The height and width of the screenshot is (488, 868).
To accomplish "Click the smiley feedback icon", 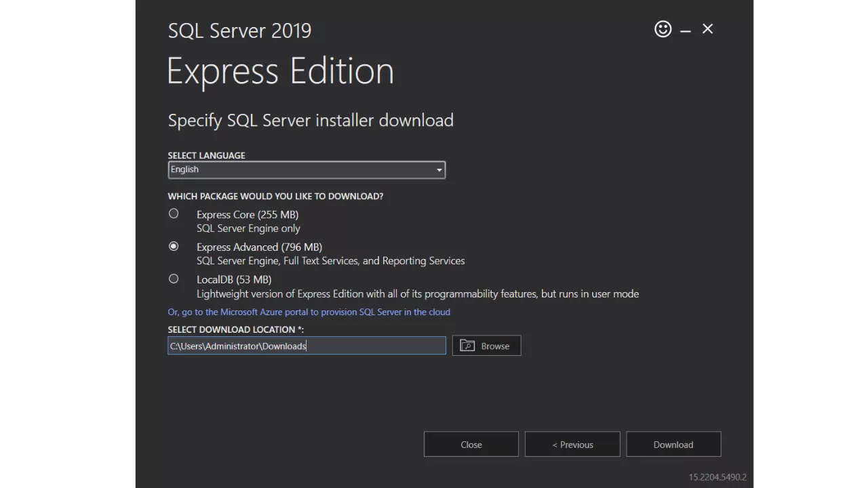I will click(663, 29).
